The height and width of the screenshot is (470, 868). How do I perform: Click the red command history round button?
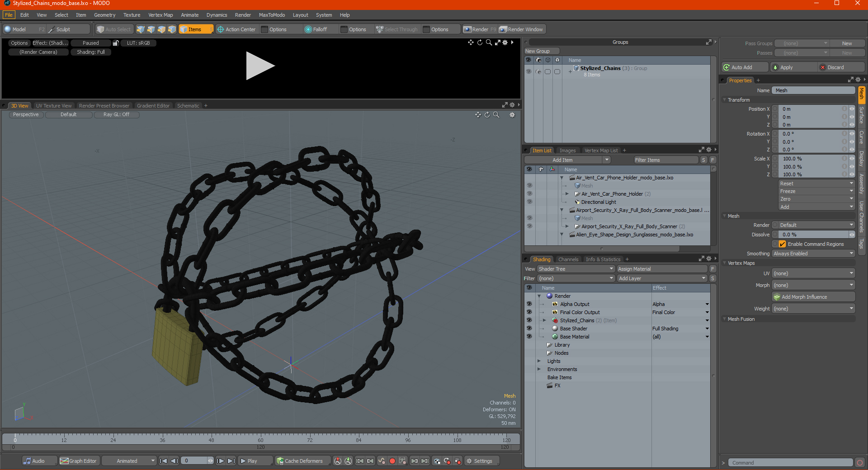860,463
